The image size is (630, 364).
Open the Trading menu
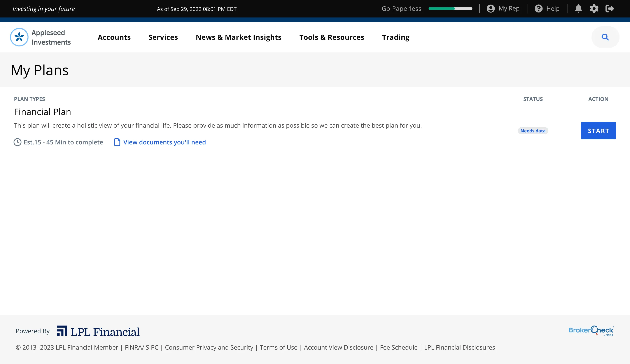[x=396, y=37]
